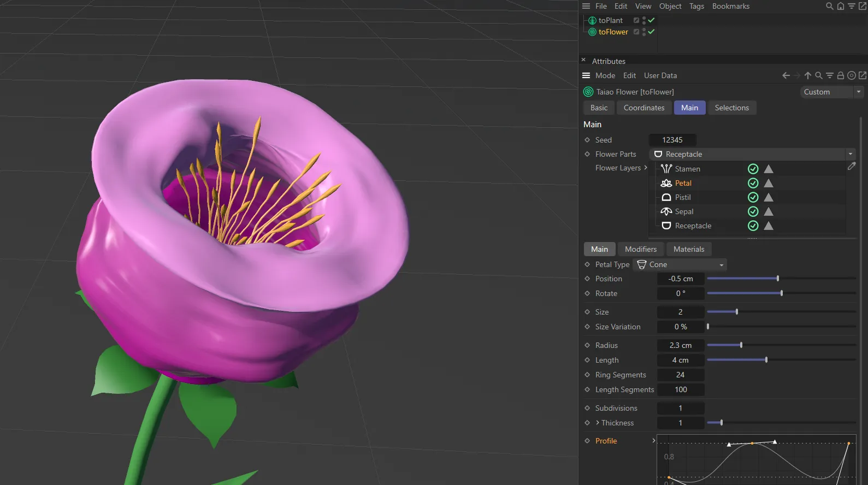Click the triangle on the Pistil row
The height and width of the screenshot is (485, 868).
[769, 197]
